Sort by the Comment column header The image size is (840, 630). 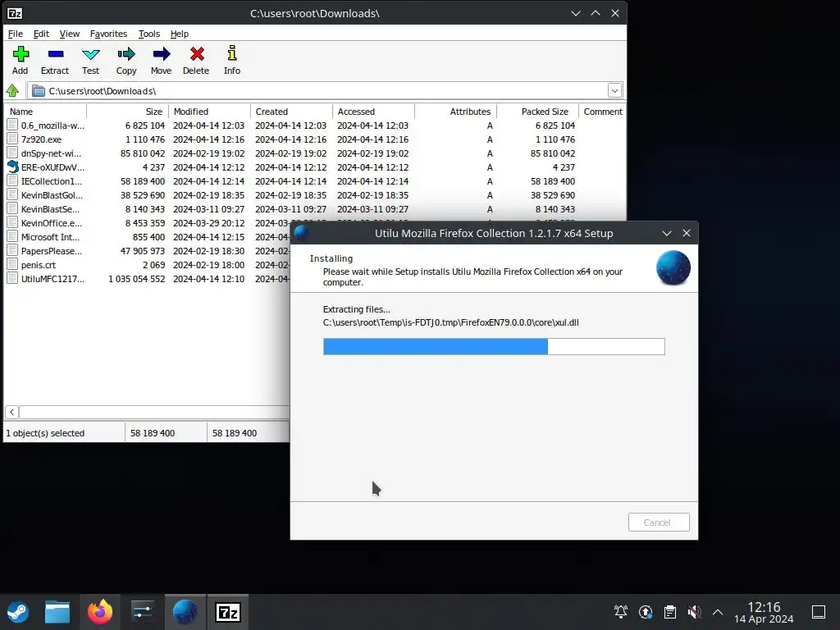tap(603, 112)
